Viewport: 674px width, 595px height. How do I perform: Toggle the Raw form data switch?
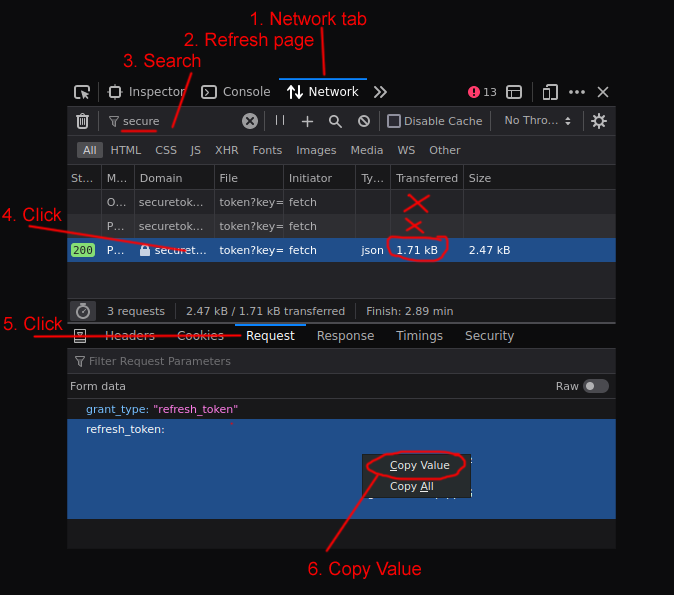tap(596, 386)
